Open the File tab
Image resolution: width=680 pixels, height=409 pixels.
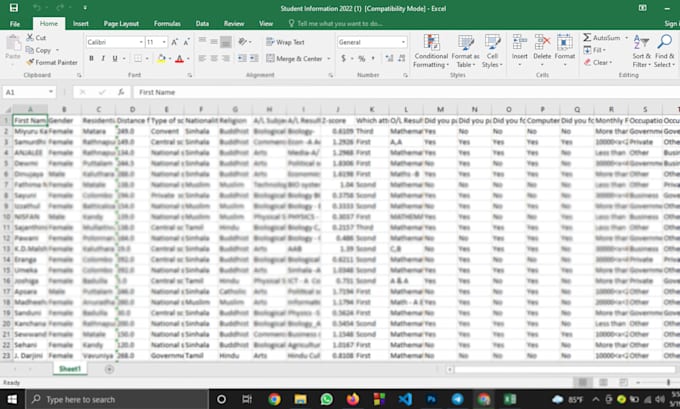15,23
